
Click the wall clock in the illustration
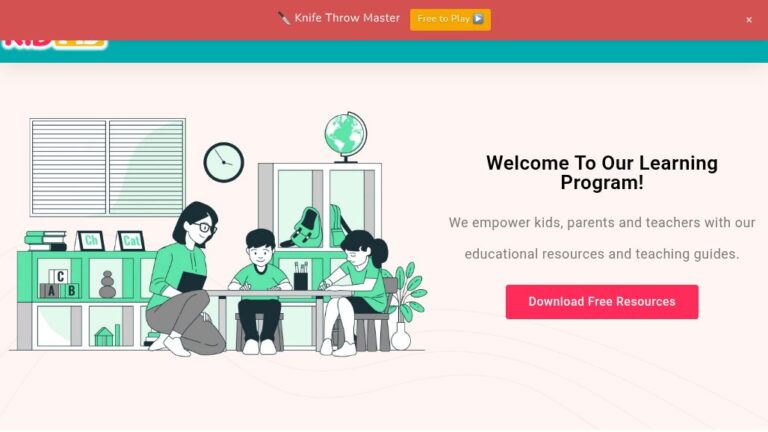coord(224,163)
